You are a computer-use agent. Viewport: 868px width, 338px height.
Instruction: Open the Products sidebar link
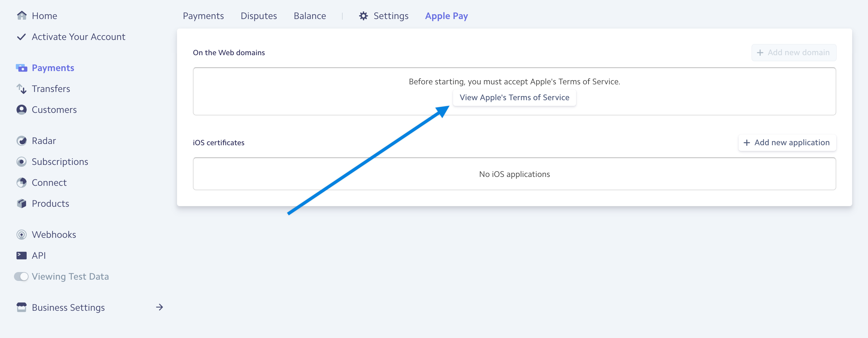pos(50,204)
